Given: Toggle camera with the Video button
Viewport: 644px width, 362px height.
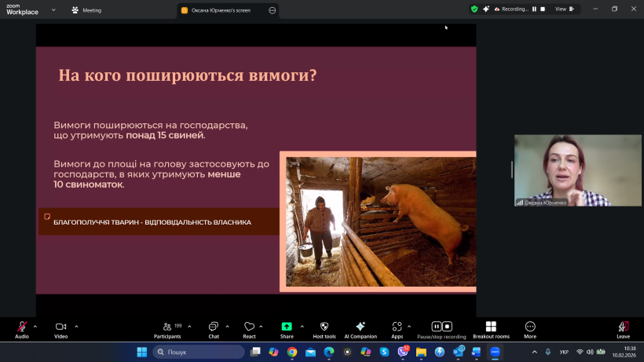Looking at the screenshot, I should [60, 327].
